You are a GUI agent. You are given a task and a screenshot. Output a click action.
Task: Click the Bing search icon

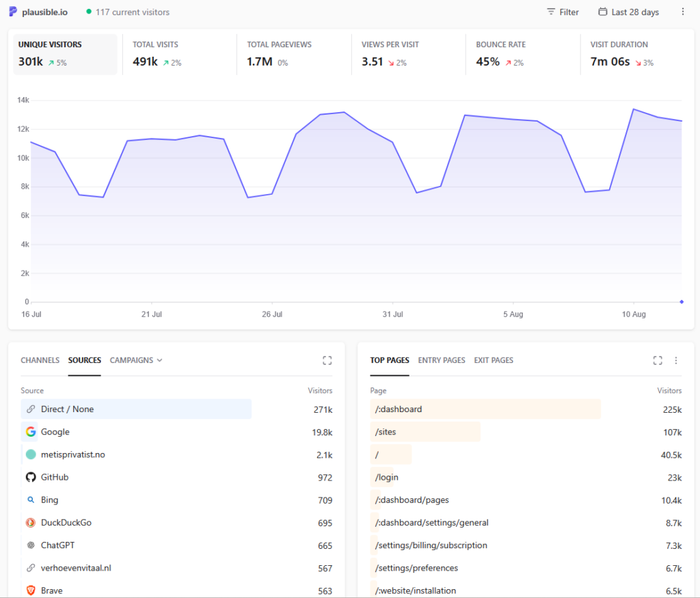(31, 500)
